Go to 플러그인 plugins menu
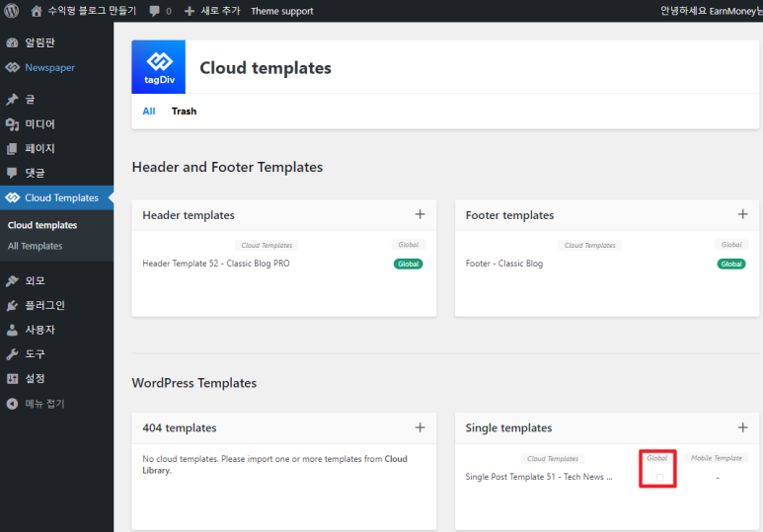The width and height of the screenshot is (763, 532). coord(44,305)
